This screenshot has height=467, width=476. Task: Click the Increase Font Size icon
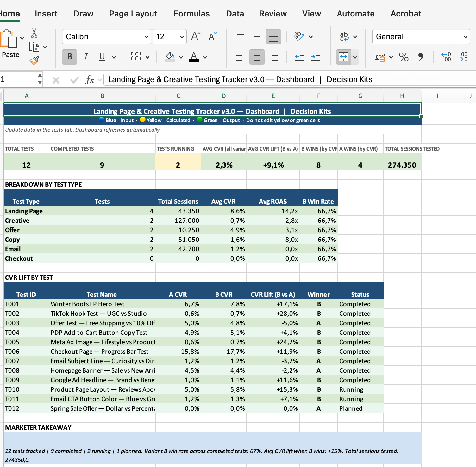coord(196,36)
